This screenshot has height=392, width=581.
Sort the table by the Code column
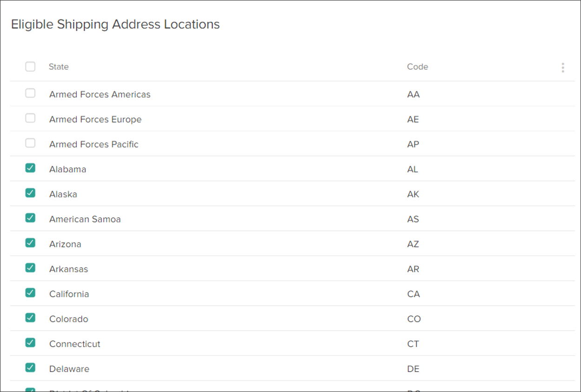417,66
